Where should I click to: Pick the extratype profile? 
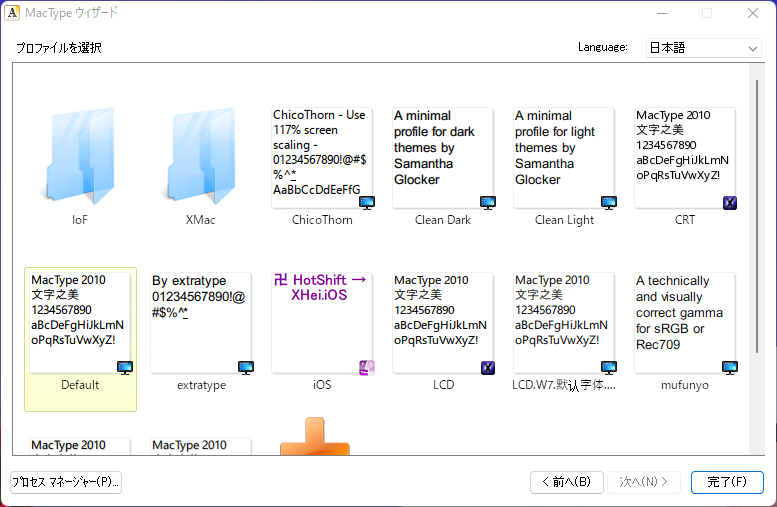tap(201, 323)
